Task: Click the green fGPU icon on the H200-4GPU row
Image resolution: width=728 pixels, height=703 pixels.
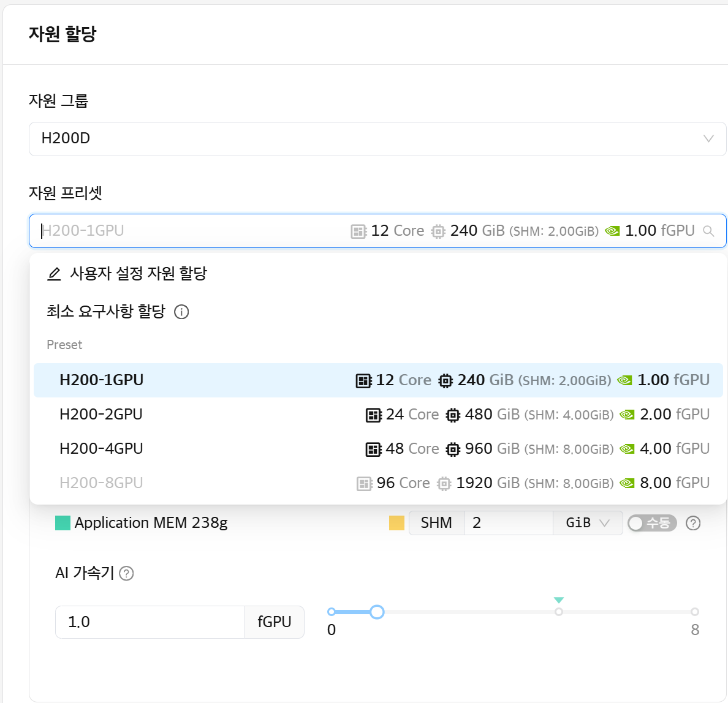Action: point(626,448)
